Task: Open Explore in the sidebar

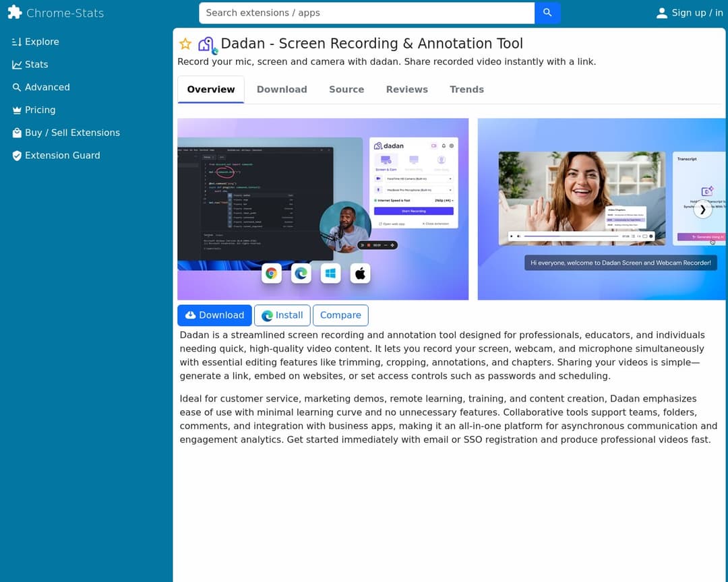Action: point(35,42)
